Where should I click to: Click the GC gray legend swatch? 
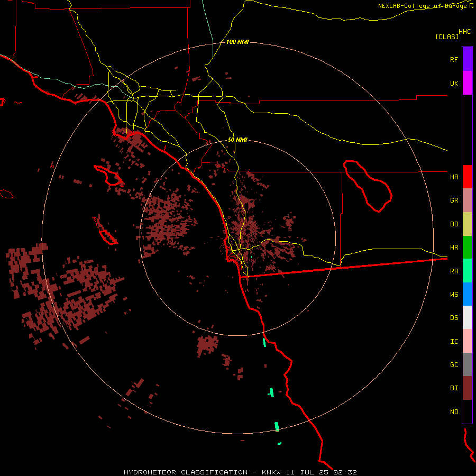point(467,364)
